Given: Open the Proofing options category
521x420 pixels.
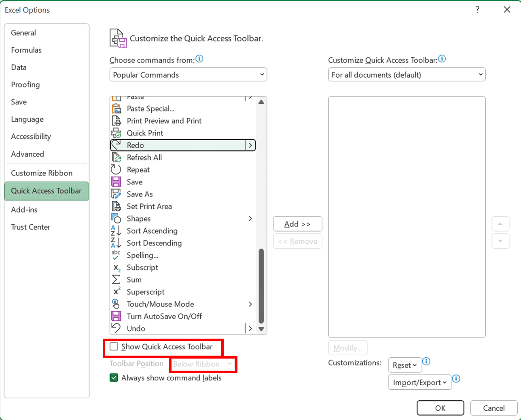Looking at the screenshot, I should click(47, 84).
